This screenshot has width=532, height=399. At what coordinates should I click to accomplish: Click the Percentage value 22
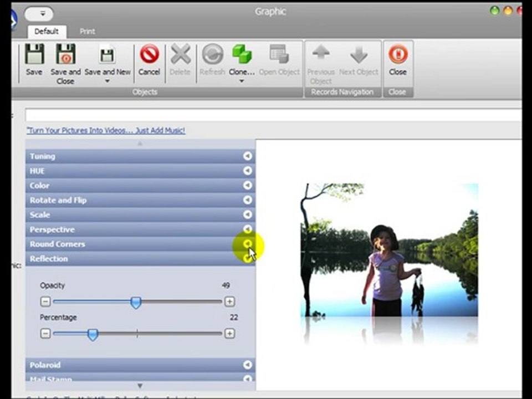(x=234, y=318)
